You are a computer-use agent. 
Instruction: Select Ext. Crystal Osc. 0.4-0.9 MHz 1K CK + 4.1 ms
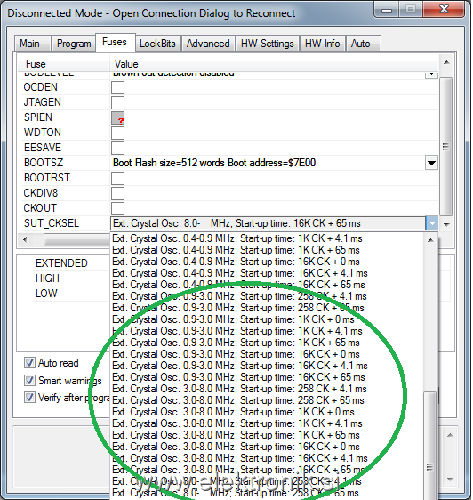tap(237, 239)
